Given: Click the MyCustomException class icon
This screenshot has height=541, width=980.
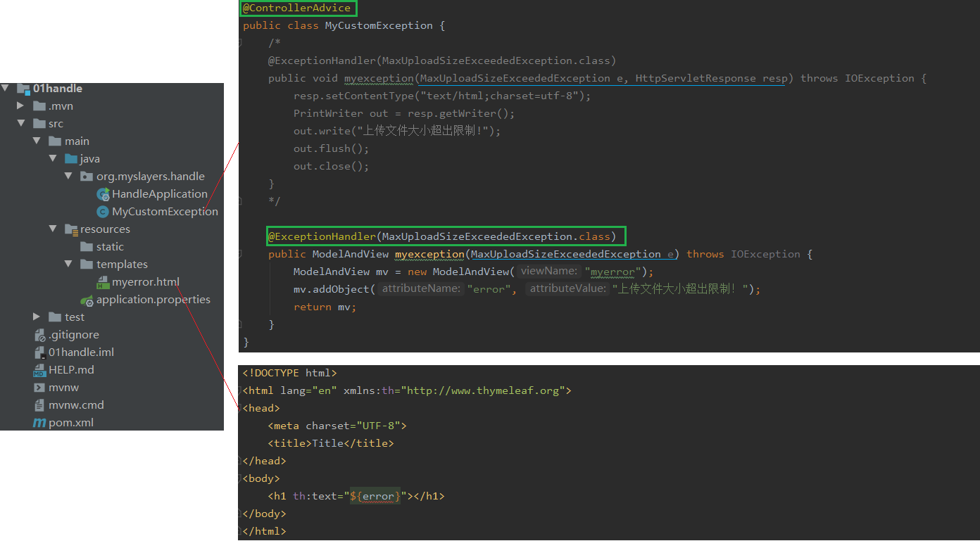Looking at the screenshot, I should [x=103, y=212].
